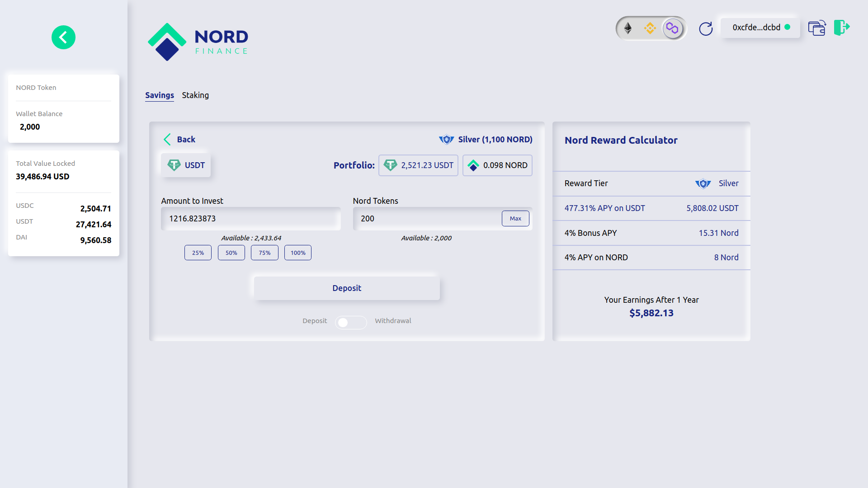Click earnings total $5,882.13

click(x=651, y=313)
